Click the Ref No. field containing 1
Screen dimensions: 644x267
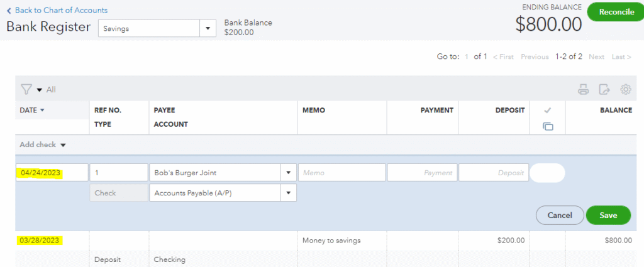coord(119,173)
